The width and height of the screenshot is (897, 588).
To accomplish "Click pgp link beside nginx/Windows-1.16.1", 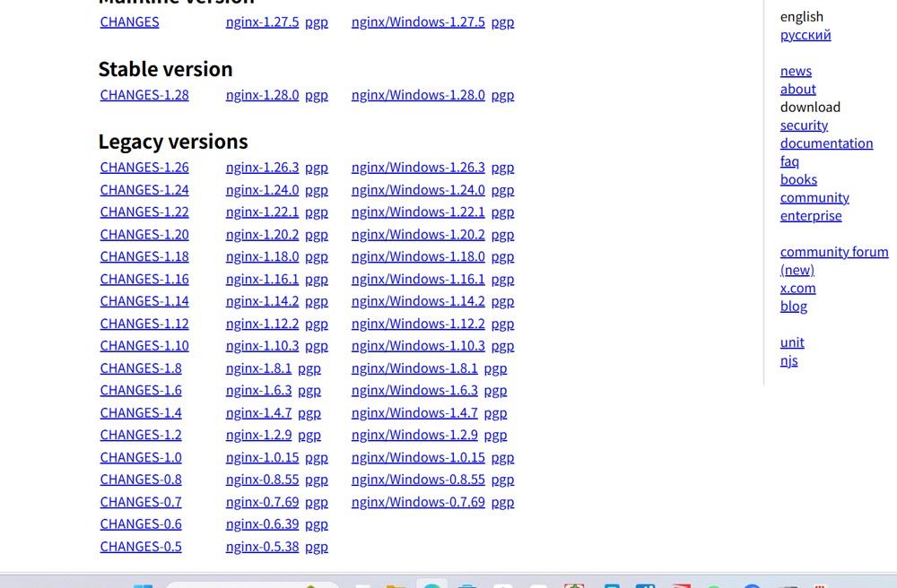I will point(502,279).
